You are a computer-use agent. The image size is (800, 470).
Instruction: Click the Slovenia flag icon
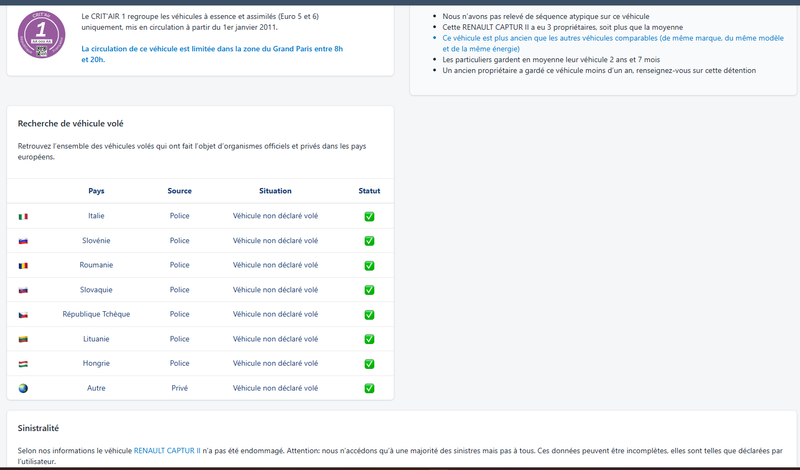pos(23,241)
